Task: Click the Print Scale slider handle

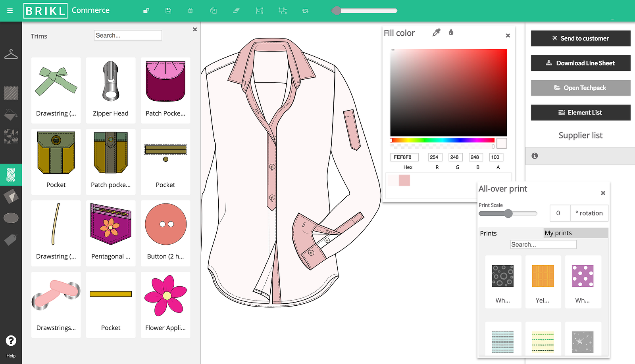Action: click(508, 214)
